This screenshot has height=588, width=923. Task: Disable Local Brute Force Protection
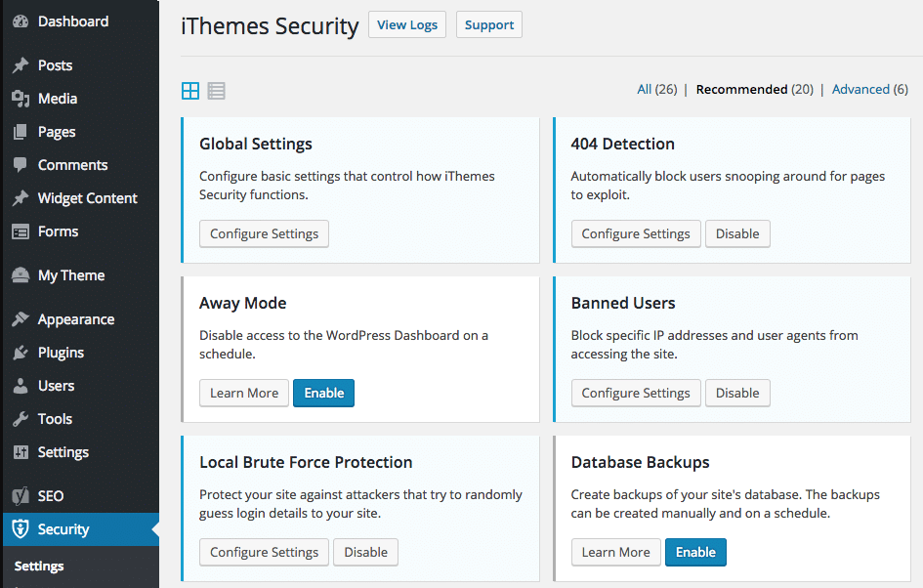click(x=365, y=552)
